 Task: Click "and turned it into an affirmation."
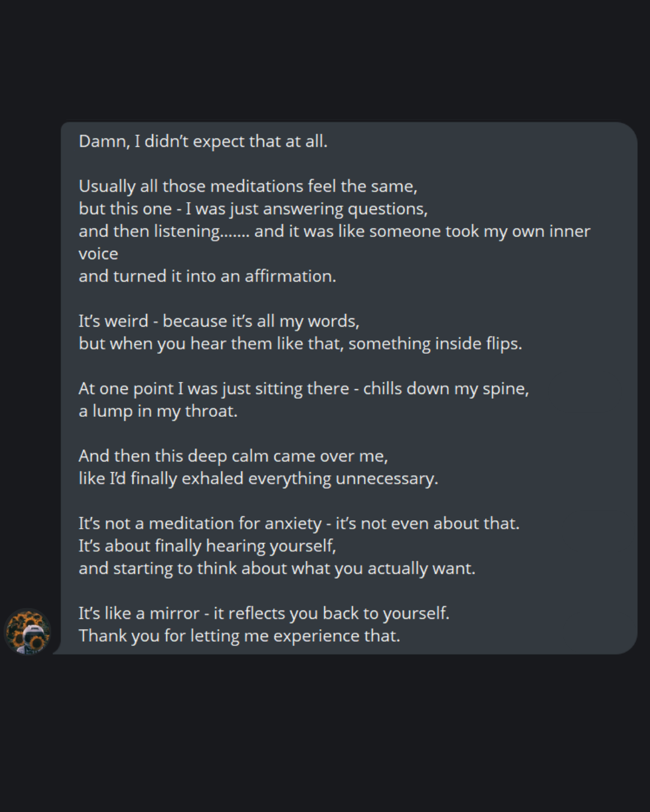(x=207, y=277)
